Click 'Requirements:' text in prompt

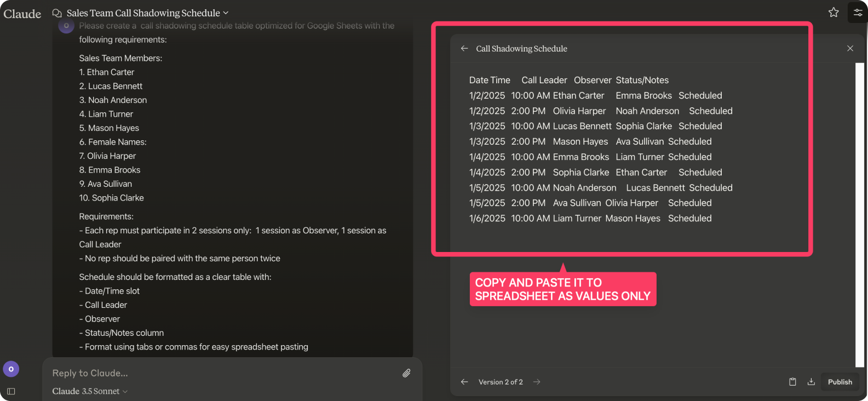106,216
